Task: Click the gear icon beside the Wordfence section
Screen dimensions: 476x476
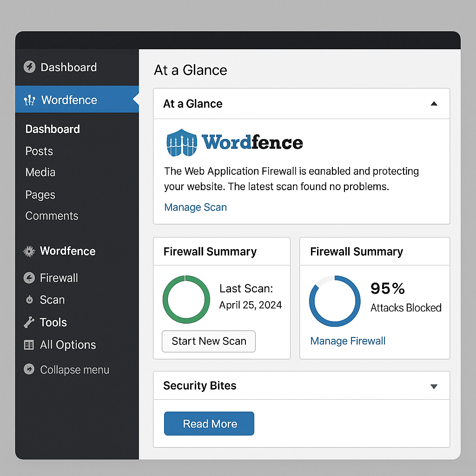Action: pos(29,251)
